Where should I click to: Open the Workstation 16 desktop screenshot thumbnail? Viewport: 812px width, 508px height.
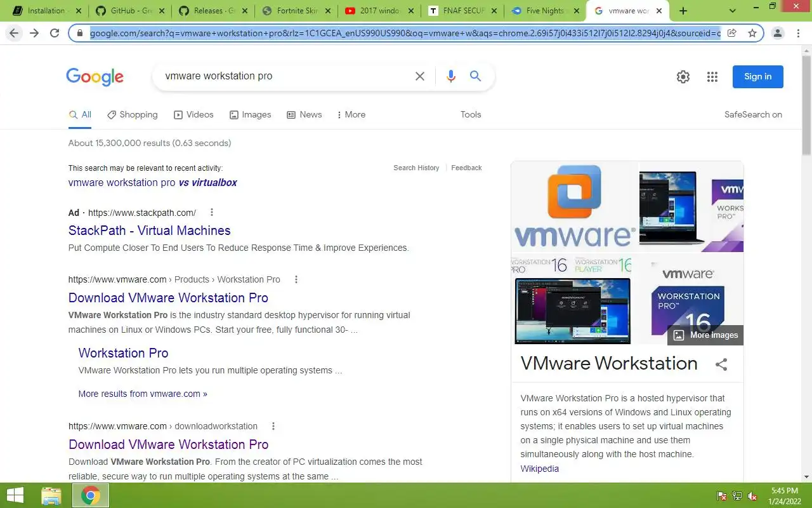coord(573,300)
